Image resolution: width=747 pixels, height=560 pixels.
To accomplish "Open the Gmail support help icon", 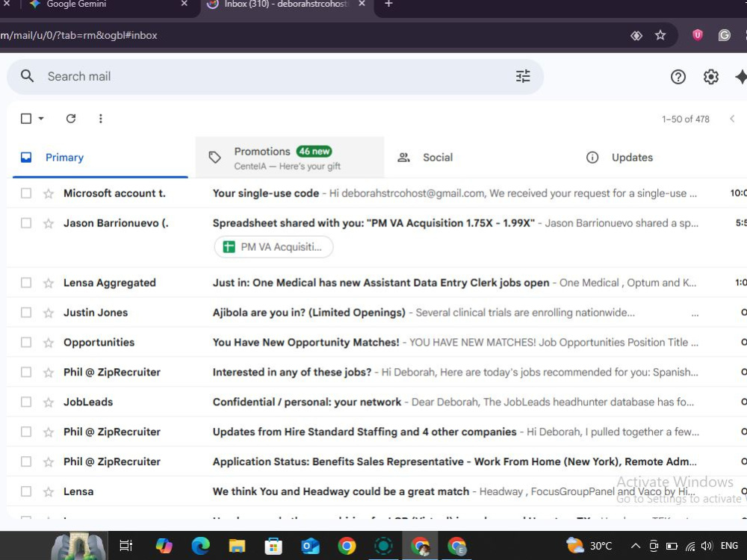I will (678, 77).
